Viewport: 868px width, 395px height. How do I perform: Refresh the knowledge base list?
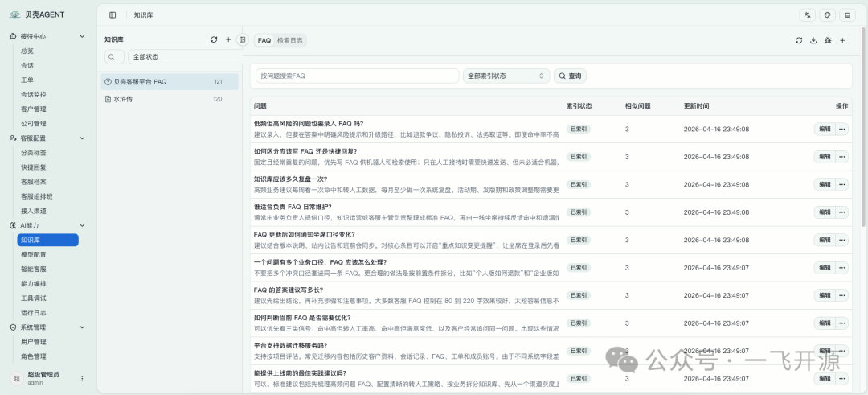214,40
